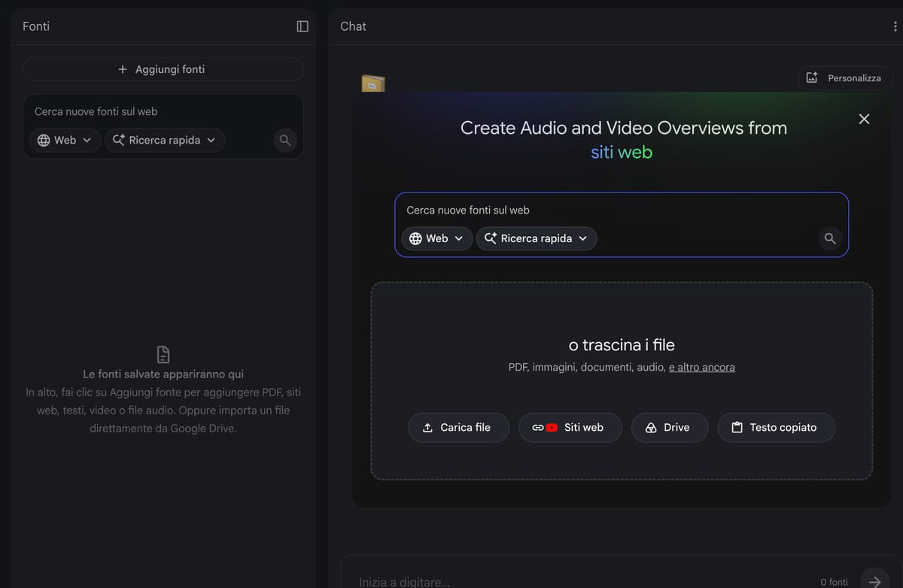Click the Fonti panel title
This screenshot has width=903, height=588.
pyautogui.click(x=36, y=26)
